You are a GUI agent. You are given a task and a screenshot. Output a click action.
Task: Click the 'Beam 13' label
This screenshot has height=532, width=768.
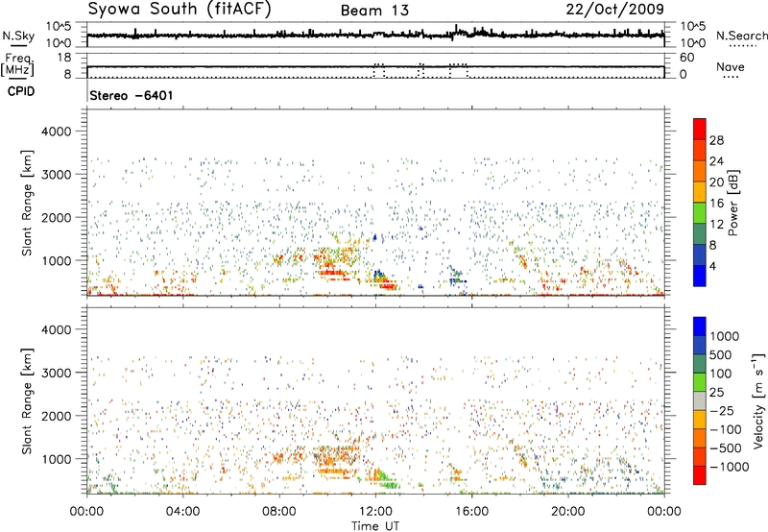pos(374,11)
